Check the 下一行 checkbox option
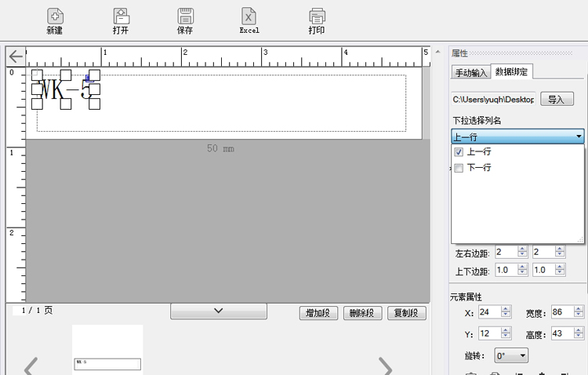This screenshot has width=588, height=375. coord(459,168)
